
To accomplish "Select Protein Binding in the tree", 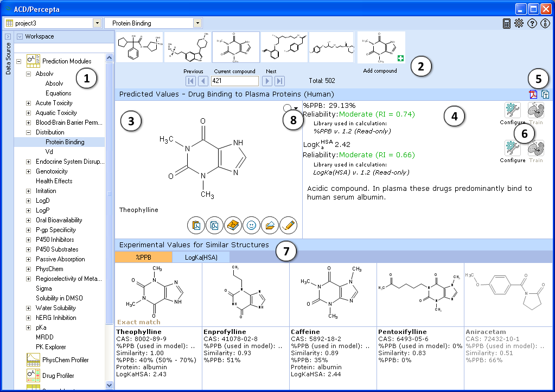I will click(65, 142).
